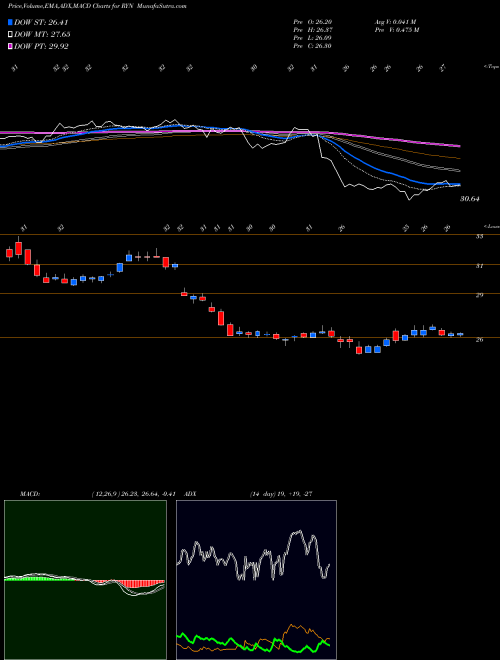500x660 pixels.
Task: Click the white DOW MT legend swatch
Action: (11, 35)
